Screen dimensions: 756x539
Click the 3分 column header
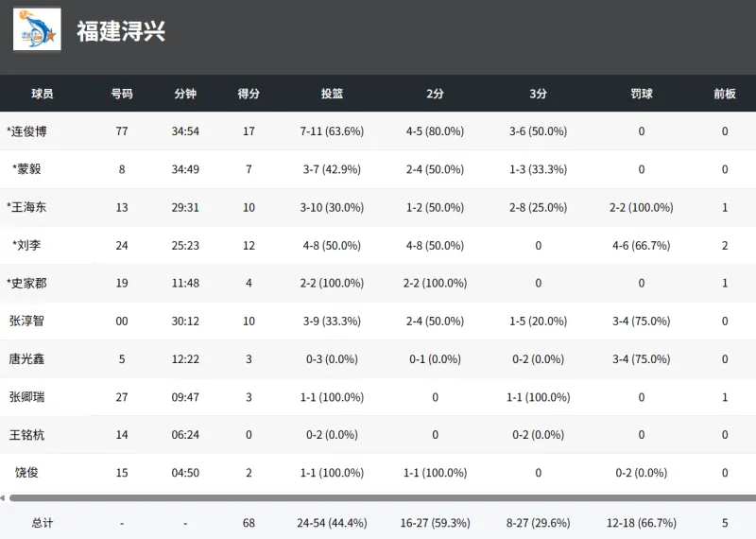[x=538, y=94]
